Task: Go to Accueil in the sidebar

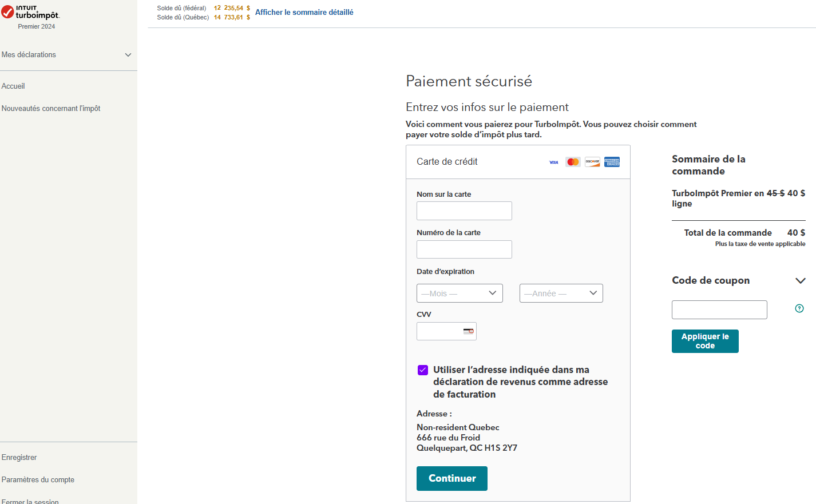Action: point(13,86)
